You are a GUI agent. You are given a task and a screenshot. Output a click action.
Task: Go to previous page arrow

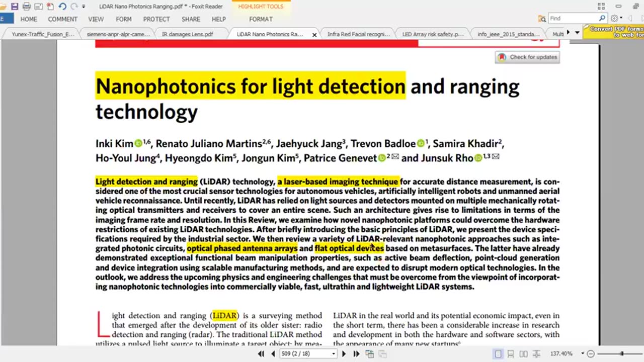(x=273, y=354)
